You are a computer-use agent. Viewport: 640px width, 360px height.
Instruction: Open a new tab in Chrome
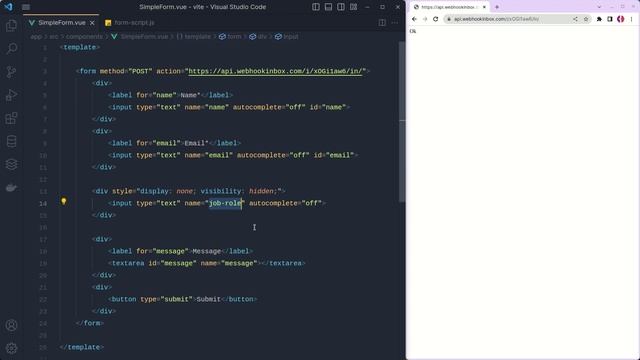click(x=497, y=7)
